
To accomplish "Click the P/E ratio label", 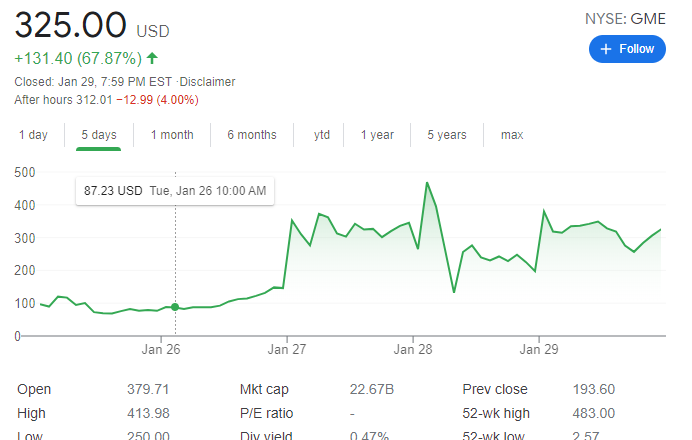I will pos(266,413).
